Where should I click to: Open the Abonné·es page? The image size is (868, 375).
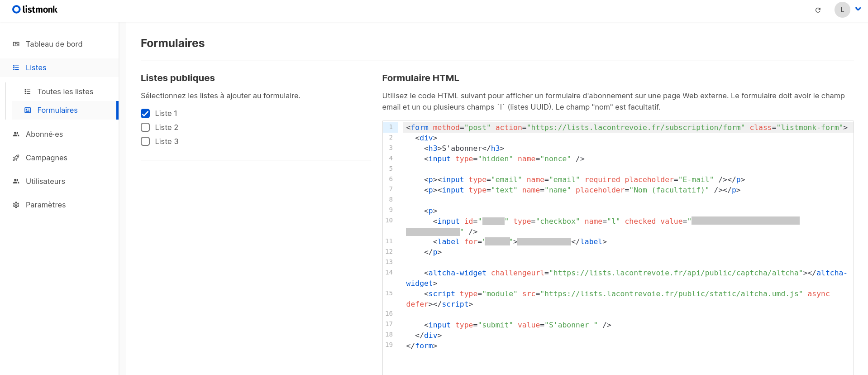pyautogui.click(x=44, y=134)
